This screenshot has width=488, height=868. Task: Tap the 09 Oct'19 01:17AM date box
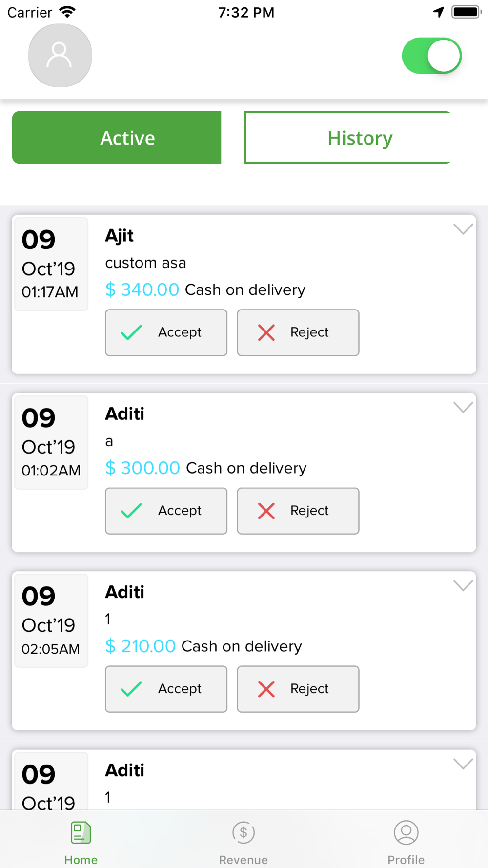51,264
